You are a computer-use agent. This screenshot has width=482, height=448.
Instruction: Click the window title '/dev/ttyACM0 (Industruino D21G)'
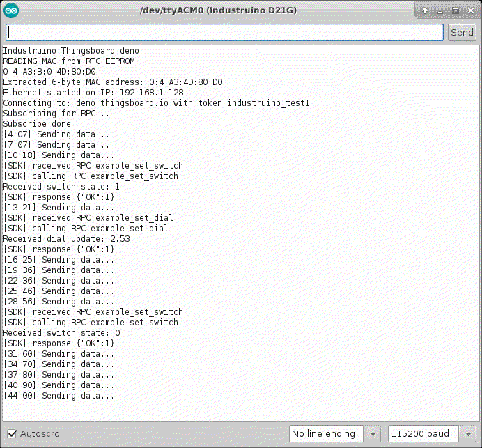point(210,10)
